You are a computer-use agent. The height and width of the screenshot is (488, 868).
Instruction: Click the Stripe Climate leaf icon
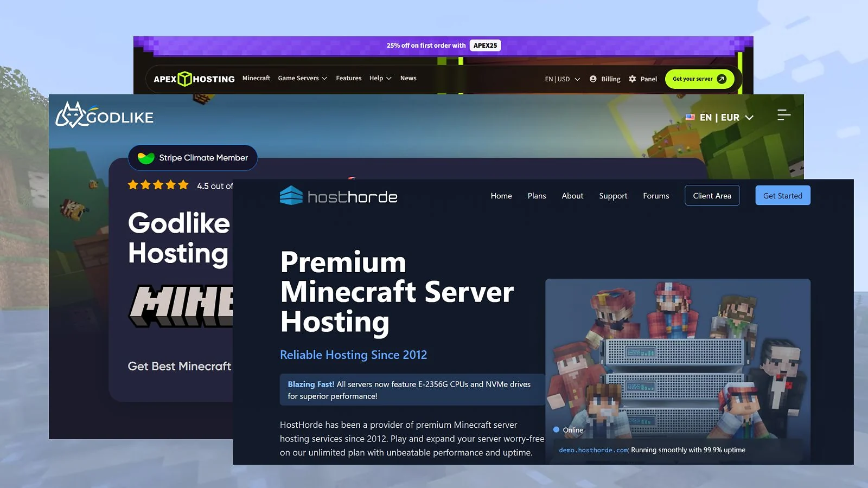pyautogui.click(x=146, y=158)
